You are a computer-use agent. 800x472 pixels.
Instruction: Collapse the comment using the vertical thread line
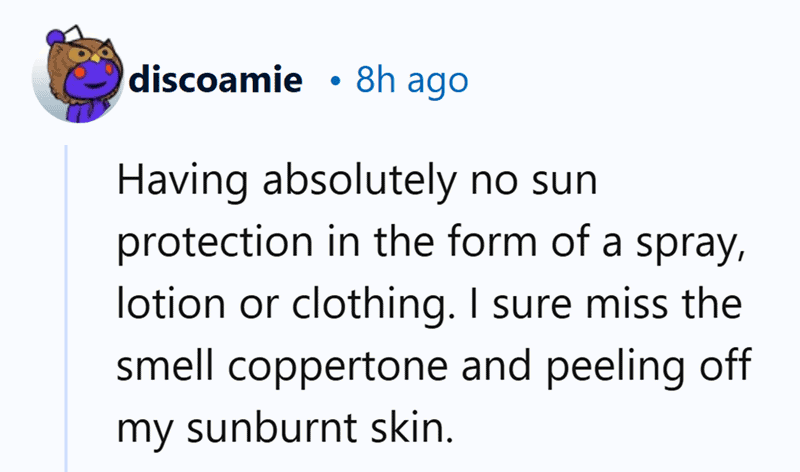pyautogui.click(x=66, y=308)
